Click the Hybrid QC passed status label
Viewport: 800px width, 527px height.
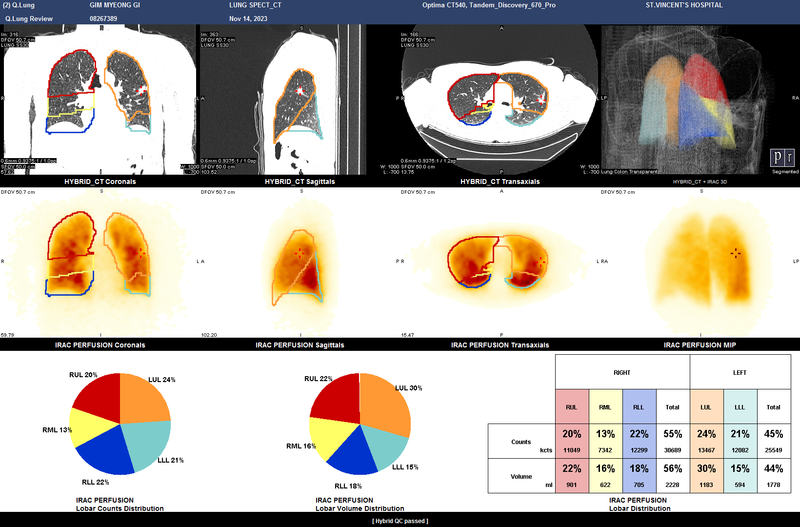pos(399,521)
